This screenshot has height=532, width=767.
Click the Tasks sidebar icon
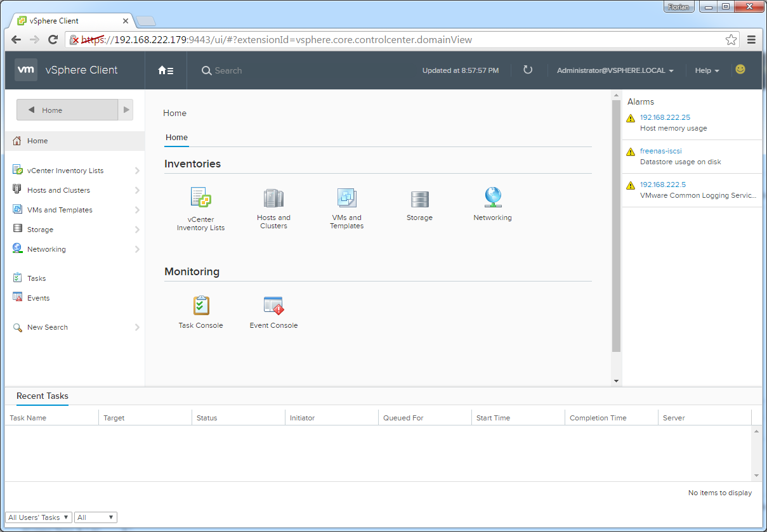pos(17,278)
